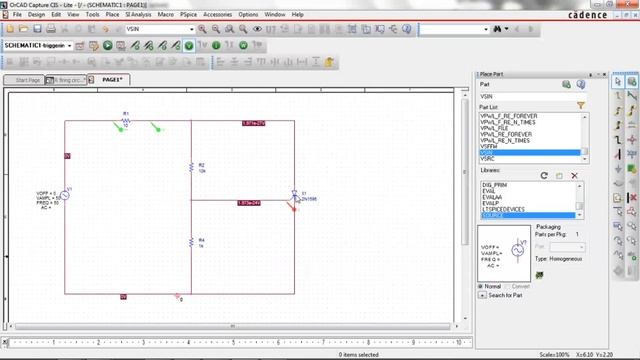This screenshot has width=640, height=360.
Task: Toggle the green V bias voltage display
Action: (x=189, y=46)
